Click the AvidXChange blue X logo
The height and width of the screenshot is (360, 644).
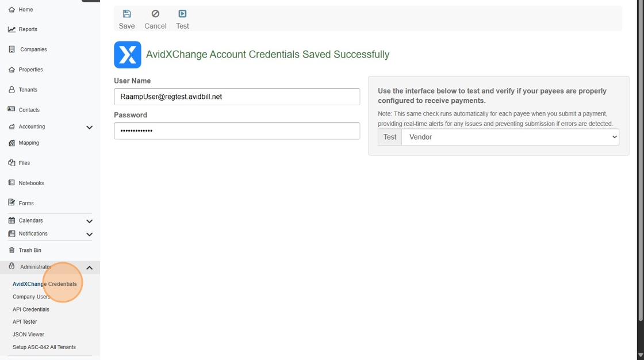128,55
